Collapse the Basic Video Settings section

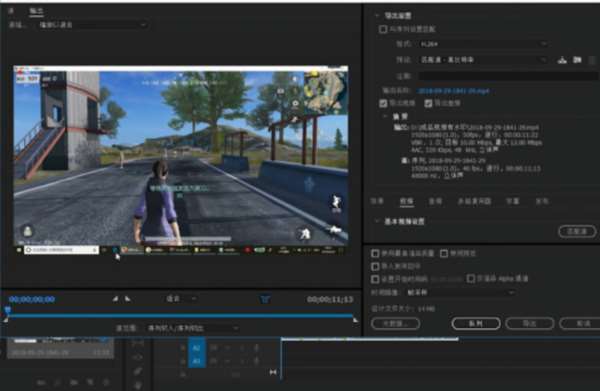[x=377, y=221]
